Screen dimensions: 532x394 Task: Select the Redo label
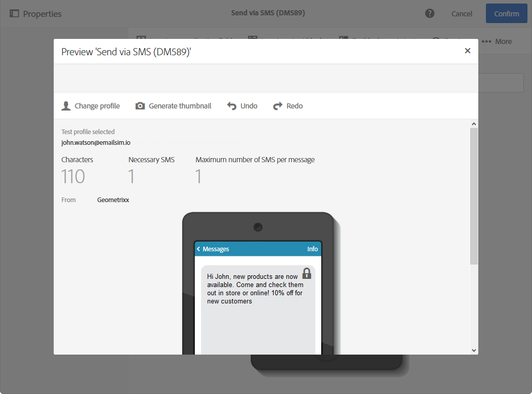pyautogui.click(x=295, y=106)
